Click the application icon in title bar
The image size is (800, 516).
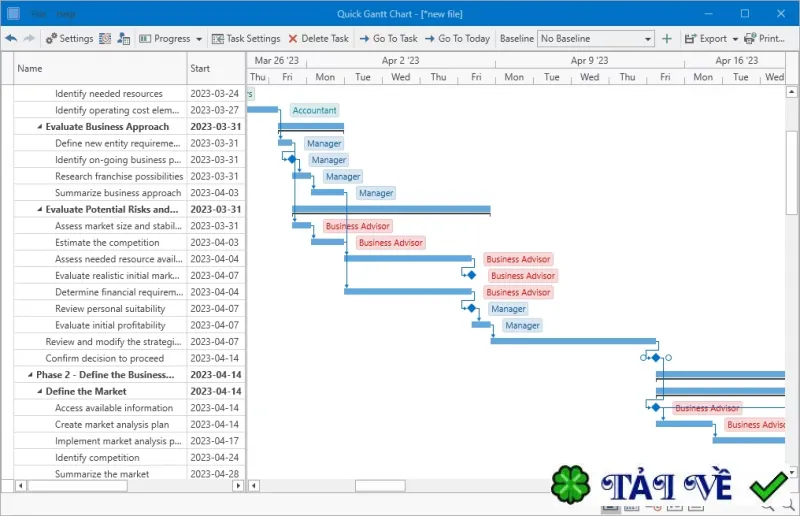click(13, 13)
